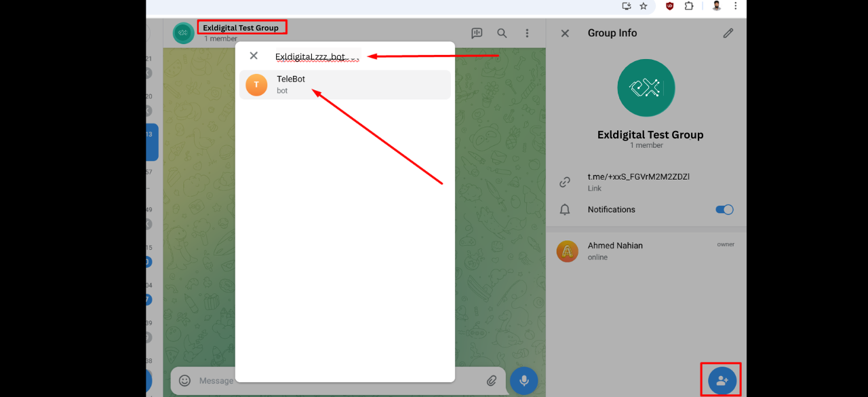Open the chat three-dot menu
This screenshot has width=868, height=397.
(527, 33)
